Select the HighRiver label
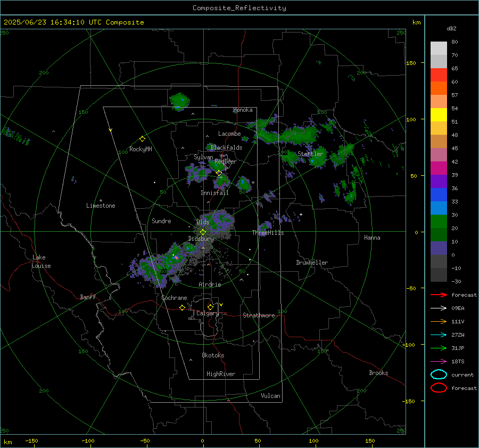This screenshot has height=448, width=479. pyautogui.click(x=221, y=374)
